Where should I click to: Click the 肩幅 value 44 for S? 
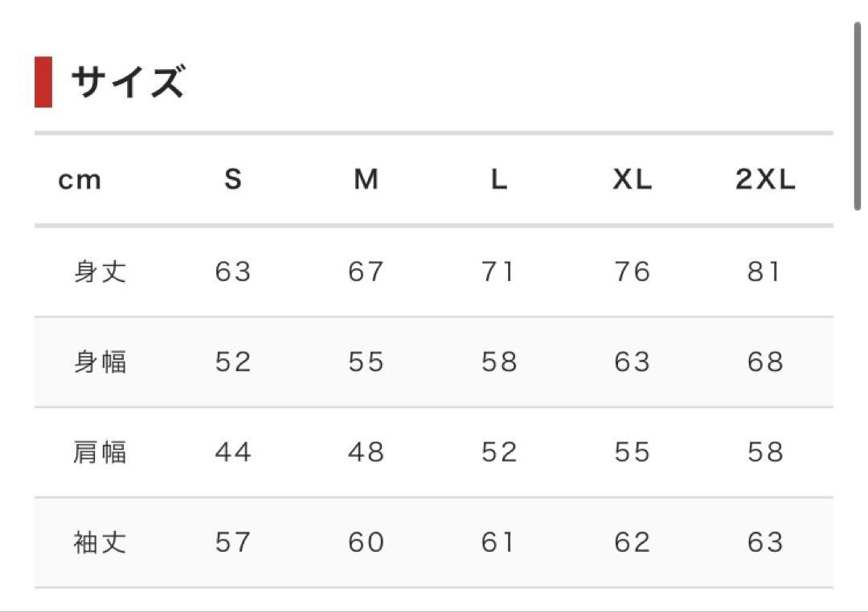click(x=233, y=452)
